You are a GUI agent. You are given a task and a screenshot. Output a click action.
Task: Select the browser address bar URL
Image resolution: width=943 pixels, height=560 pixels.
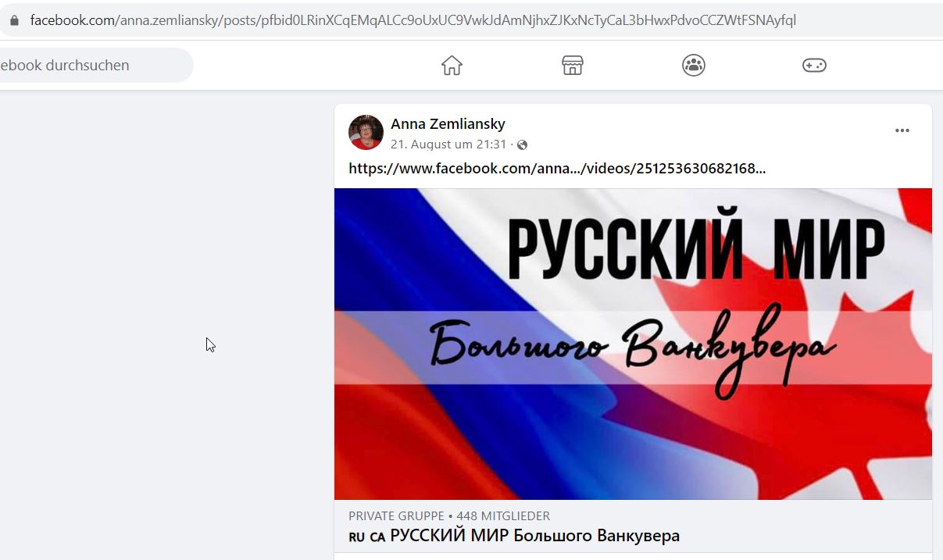(413, 20)
